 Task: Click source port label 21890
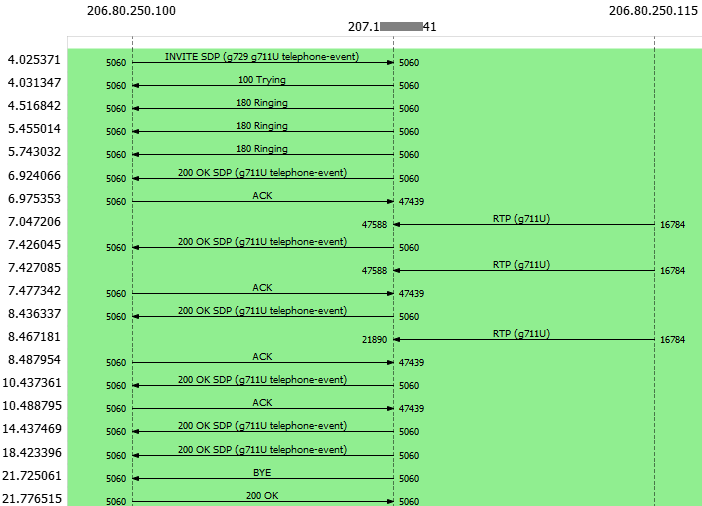[374, 340]
